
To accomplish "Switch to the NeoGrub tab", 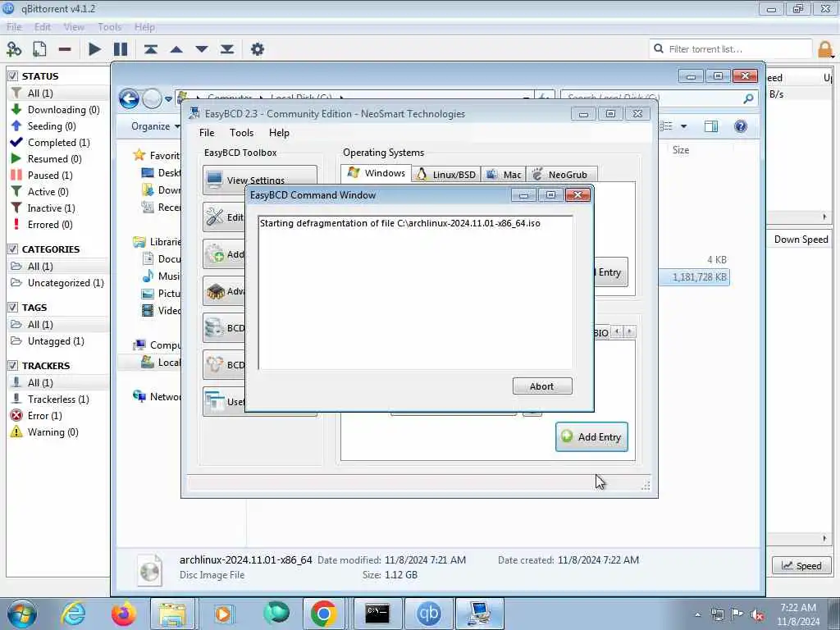I will (x=561, y=175).
